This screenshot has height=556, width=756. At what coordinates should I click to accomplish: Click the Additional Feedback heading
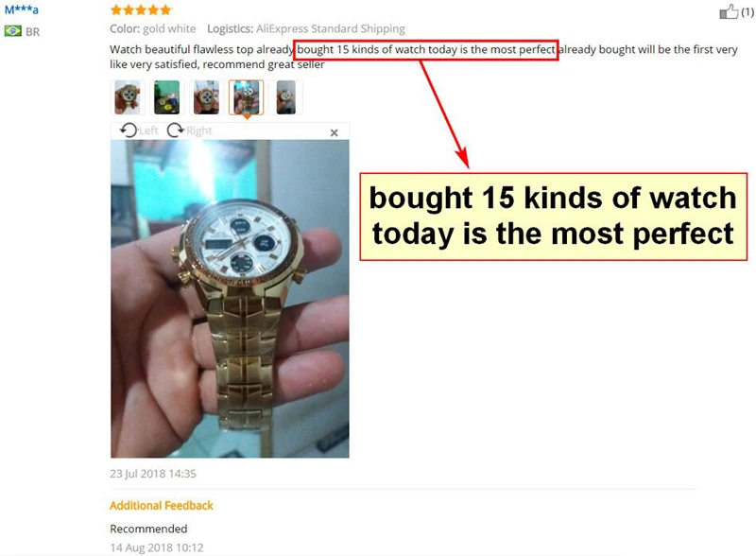[162, 505]
